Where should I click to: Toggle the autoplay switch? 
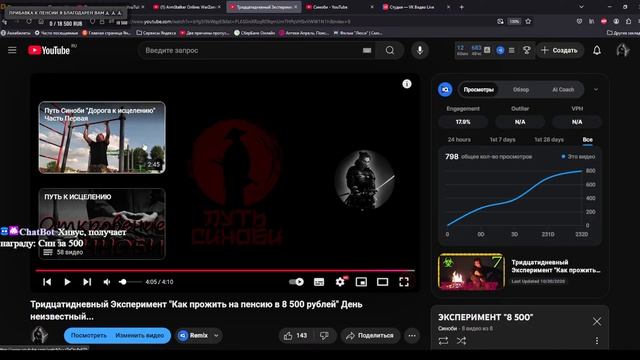296,282
